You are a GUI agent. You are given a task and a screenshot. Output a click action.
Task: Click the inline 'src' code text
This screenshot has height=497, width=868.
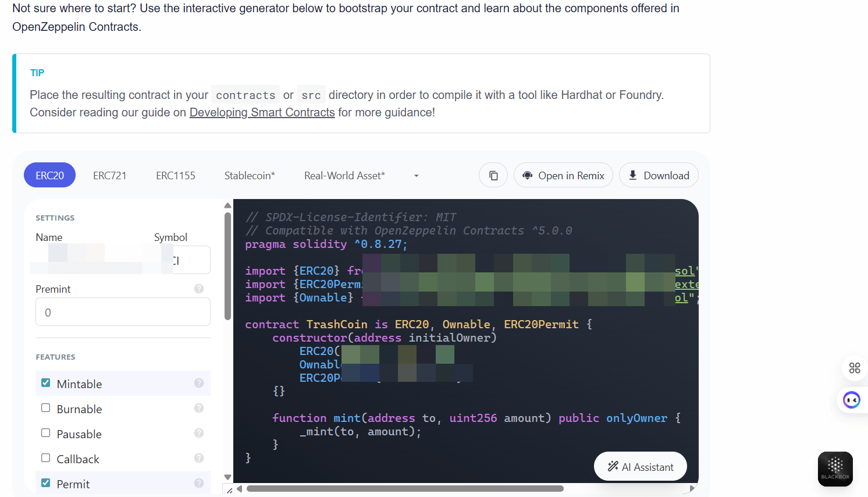click(311, 95)
